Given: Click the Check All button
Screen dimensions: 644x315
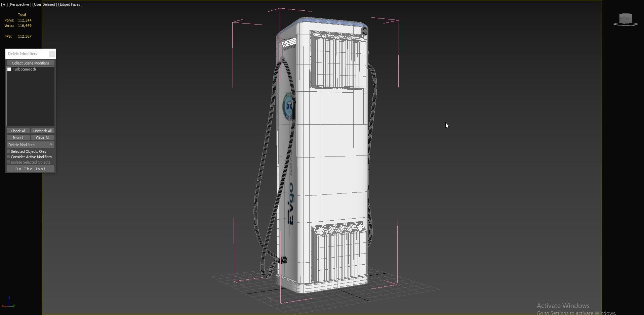Looking at the screenshot, I should [x=18, y=131].
